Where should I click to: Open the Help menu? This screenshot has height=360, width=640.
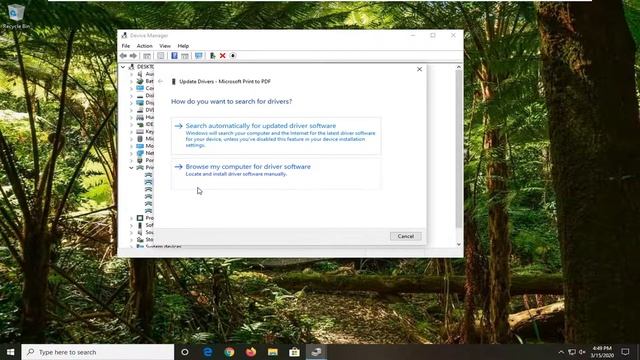click(x=183, y=46)
